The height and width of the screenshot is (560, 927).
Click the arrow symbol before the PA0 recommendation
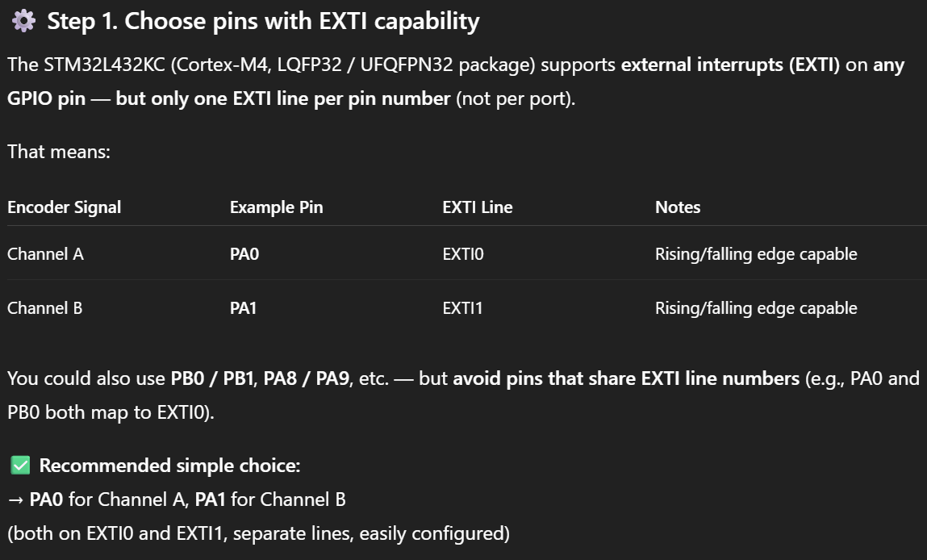(x=16, y=499)
